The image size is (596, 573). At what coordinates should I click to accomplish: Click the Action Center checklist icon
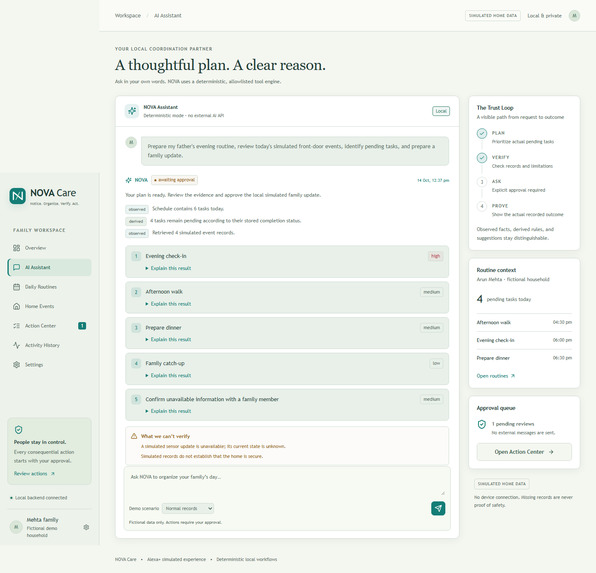pyautogui.click(x=16, y=326)
